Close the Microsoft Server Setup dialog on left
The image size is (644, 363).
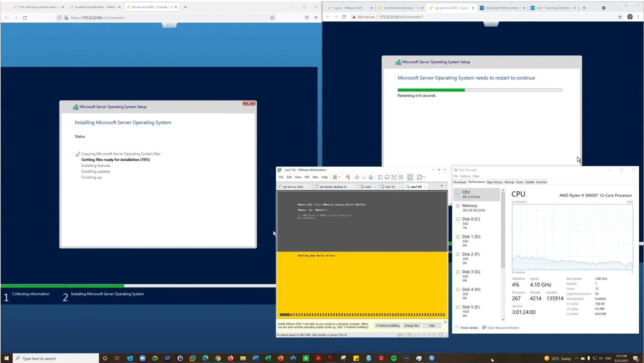click(249, 103)
